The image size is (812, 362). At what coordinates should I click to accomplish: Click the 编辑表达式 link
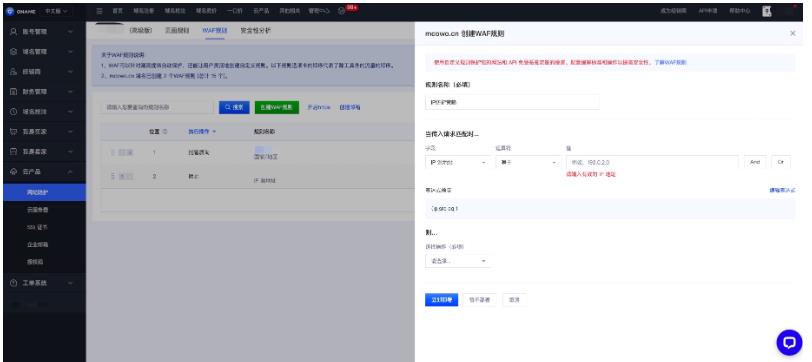tap(782, 191)
